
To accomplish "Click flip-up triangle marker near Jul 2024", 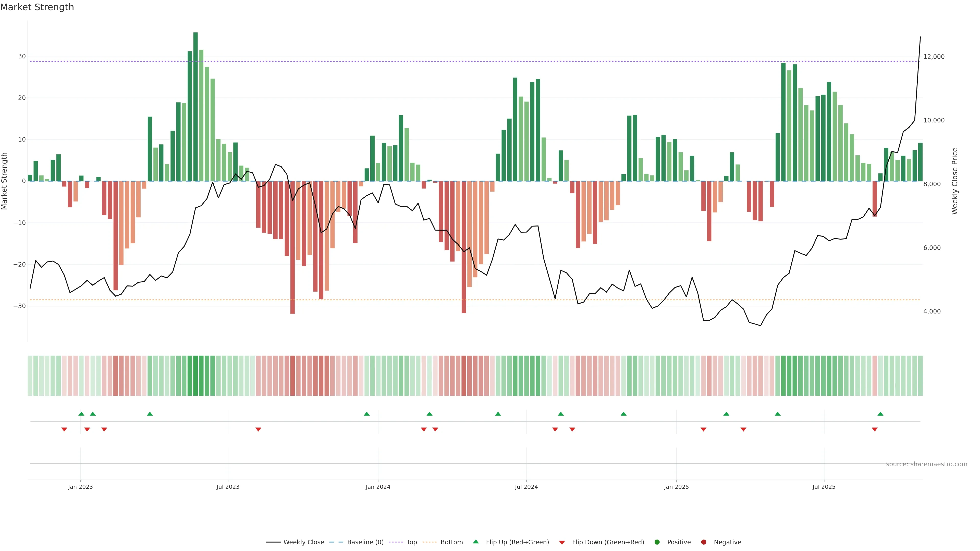I will tap(498, 414).
